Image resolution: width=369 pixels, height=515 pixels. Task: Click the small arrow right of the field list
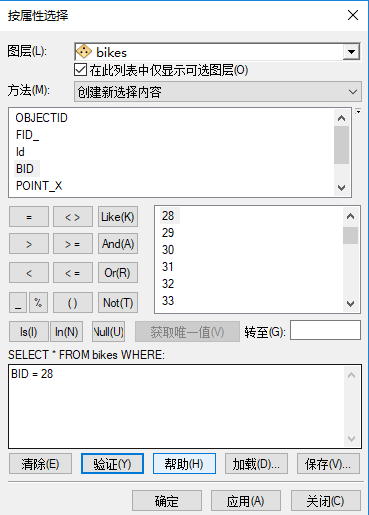coord(358,112)
